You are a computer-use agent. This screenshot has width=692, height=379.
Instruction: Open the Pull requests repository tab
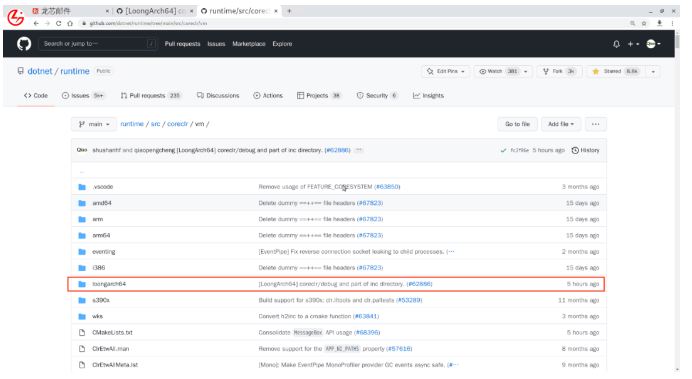tap(150, 95)
